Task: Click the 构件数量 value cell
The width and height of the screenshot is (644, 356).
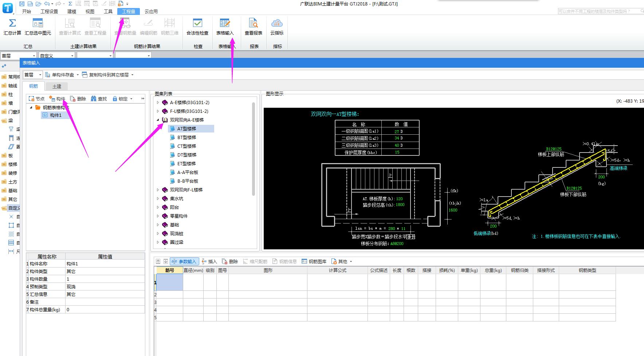Action: point(105,279)
